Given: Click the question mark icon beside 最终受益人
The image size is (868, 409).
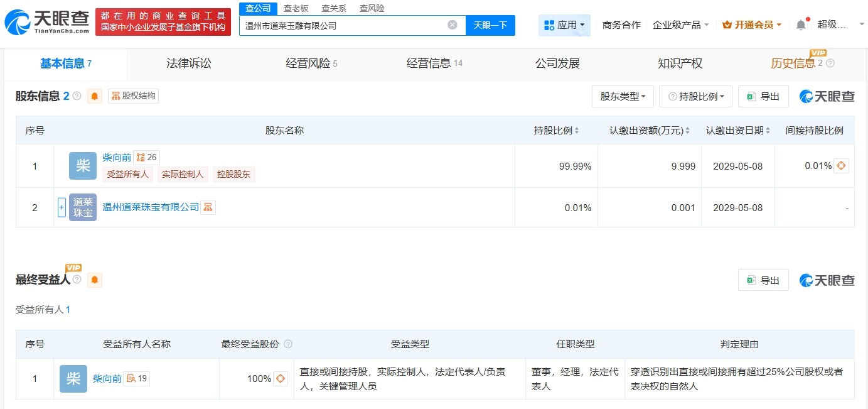Looking at the screenshot, I should click(77, 280).
